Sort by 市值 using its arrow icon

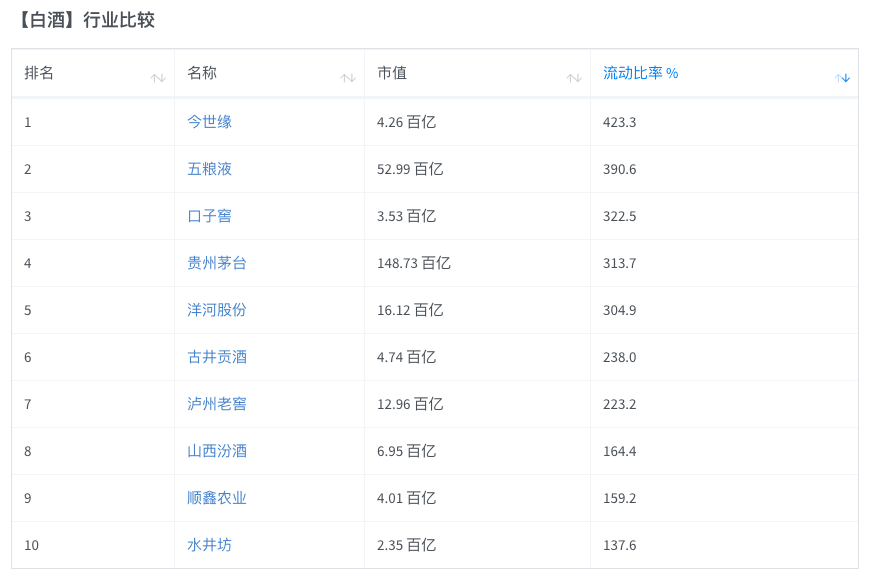coord(574,78)
